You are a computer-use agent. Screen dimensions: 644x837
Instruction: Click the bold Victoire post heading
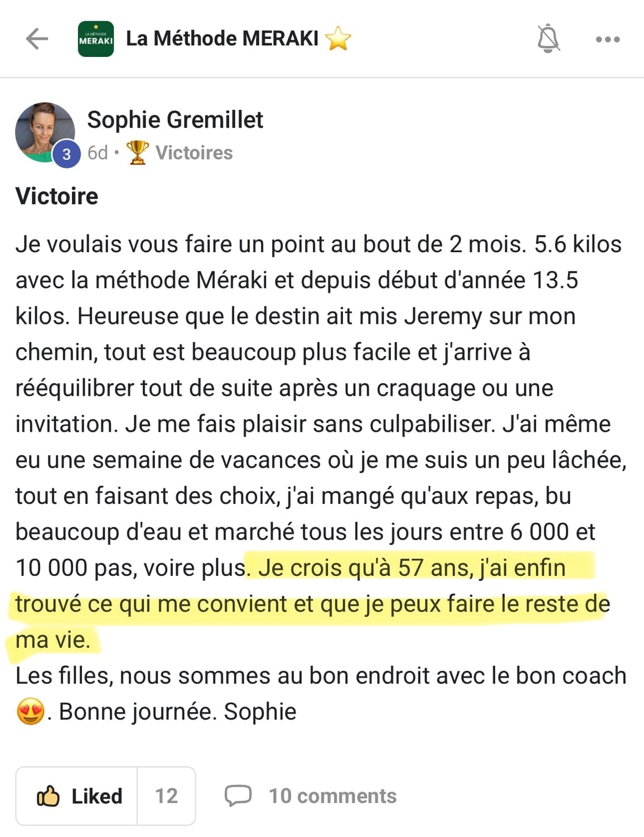point(57,196)
